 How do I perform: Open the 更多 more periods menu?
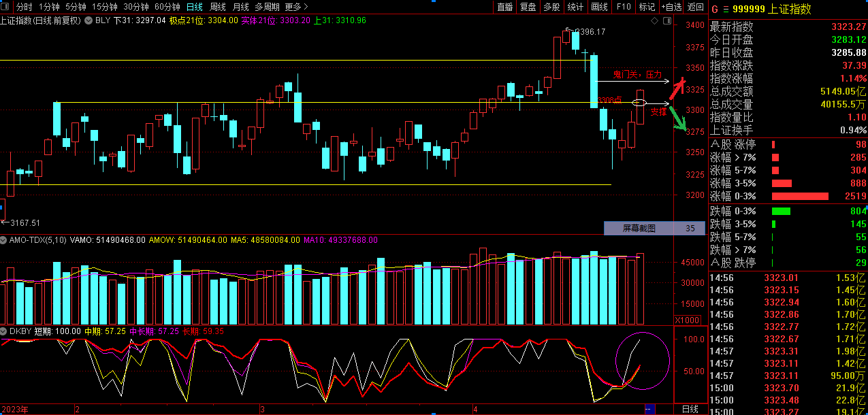[x=295, y=7]
